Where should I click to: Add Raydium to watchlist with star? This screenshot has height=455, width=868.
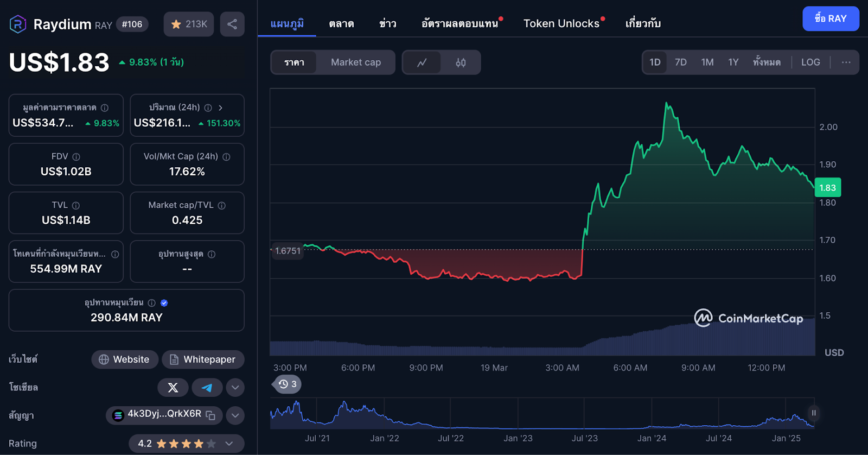tap(189, 24)
